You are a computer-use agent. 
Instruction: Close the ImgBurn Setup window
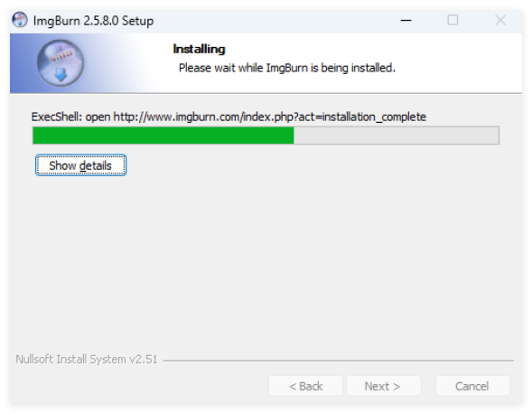[500, 21]
